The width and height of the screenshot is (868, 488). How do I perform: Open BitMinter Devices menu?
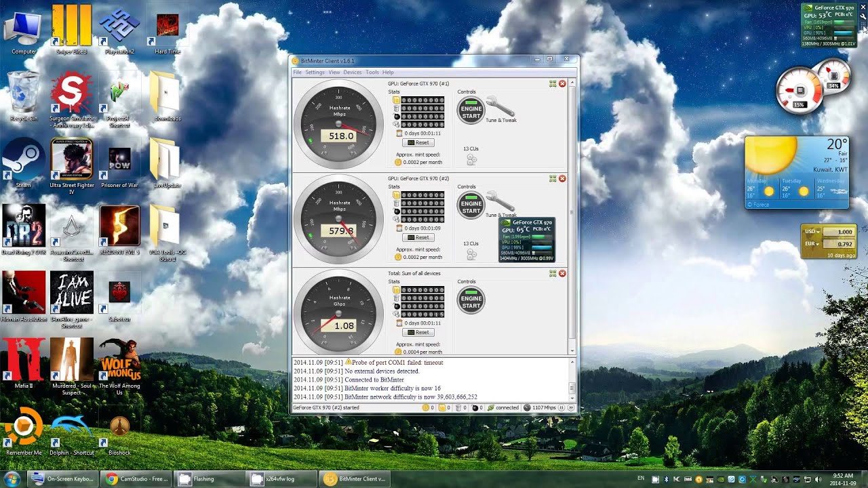click(x=353, y=72)
